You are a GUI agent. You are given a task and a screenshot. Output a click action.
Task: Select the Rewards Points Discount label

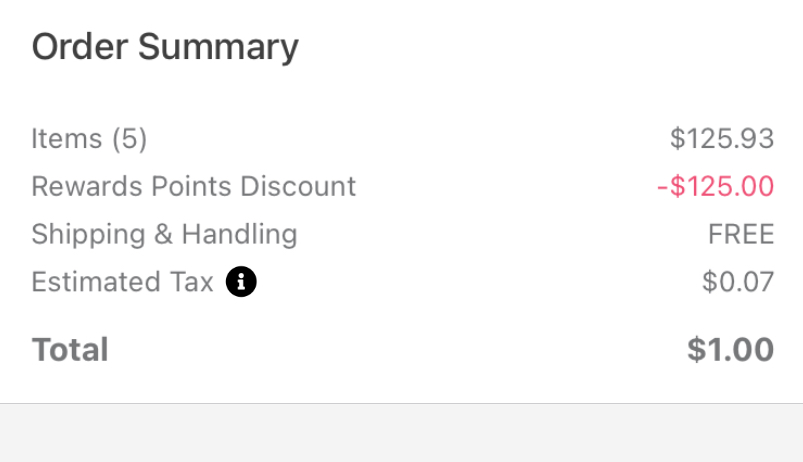coord(194,186)
